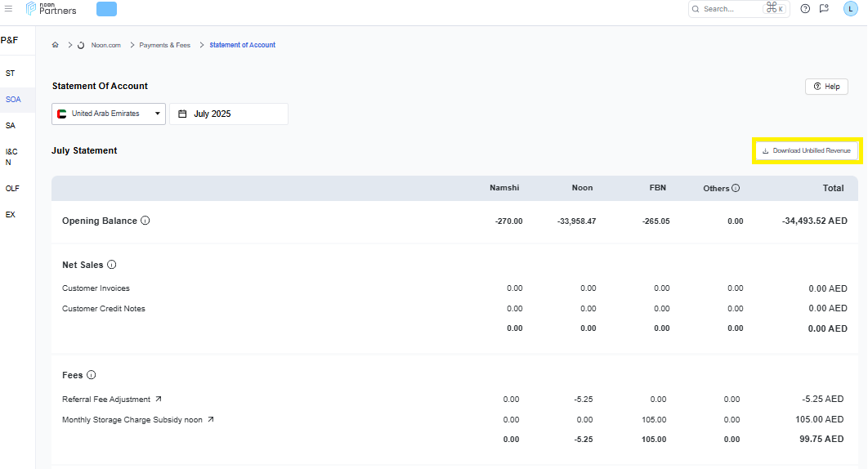Click the info icon beside Opening Balance

coord(145,221)
